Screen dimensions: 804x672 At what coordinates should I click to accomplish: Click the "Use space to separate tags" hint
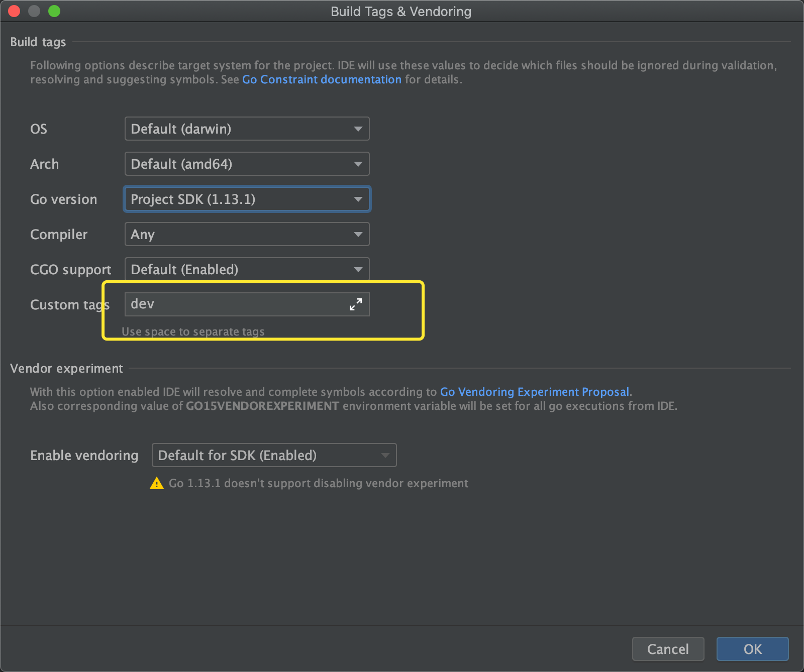click(x=193, y=331)
